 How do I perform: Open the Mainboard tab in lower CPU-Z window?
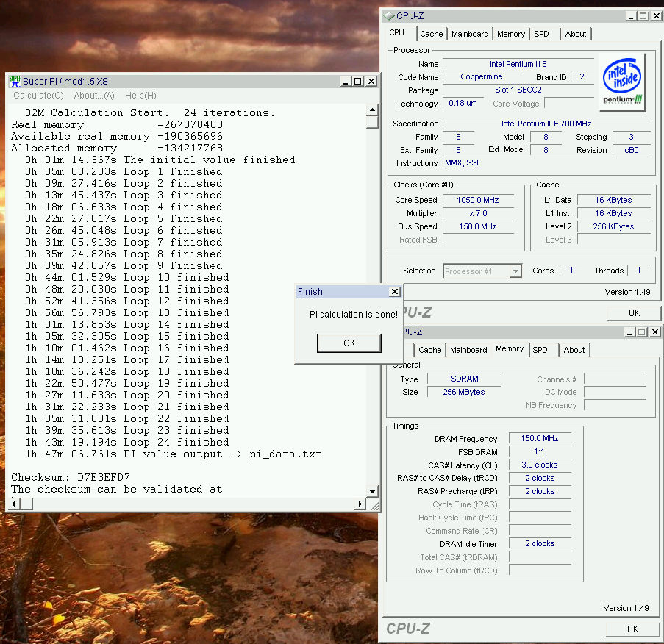[468, 350]
